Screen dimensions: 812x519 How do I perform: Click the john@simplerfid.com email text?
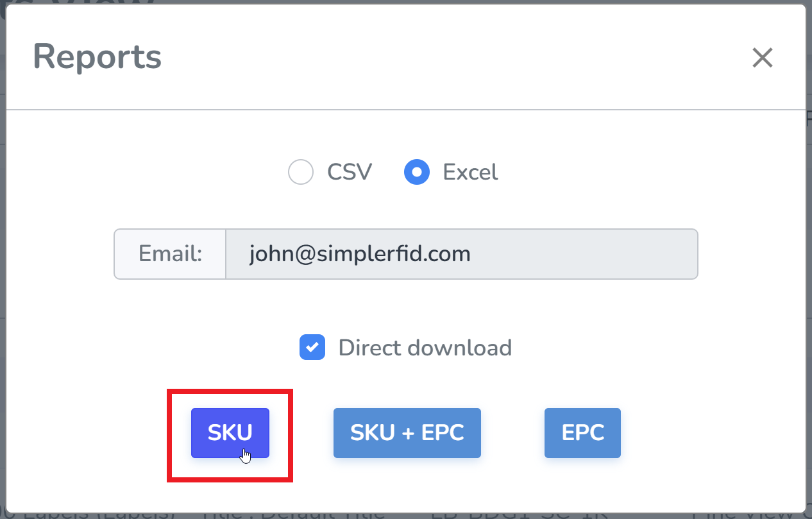coord(360,254)
